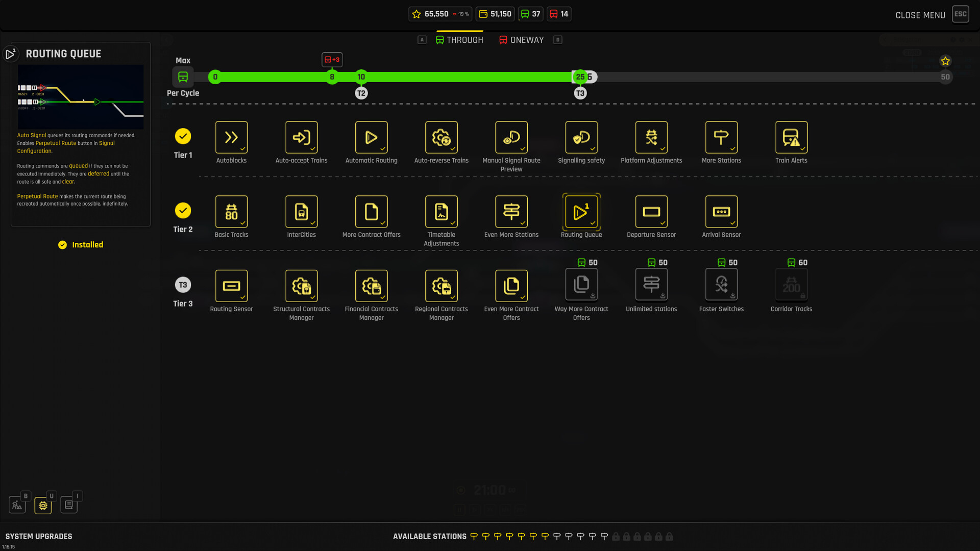Click the Structural Contracts Manager icon

coord(301,286)
